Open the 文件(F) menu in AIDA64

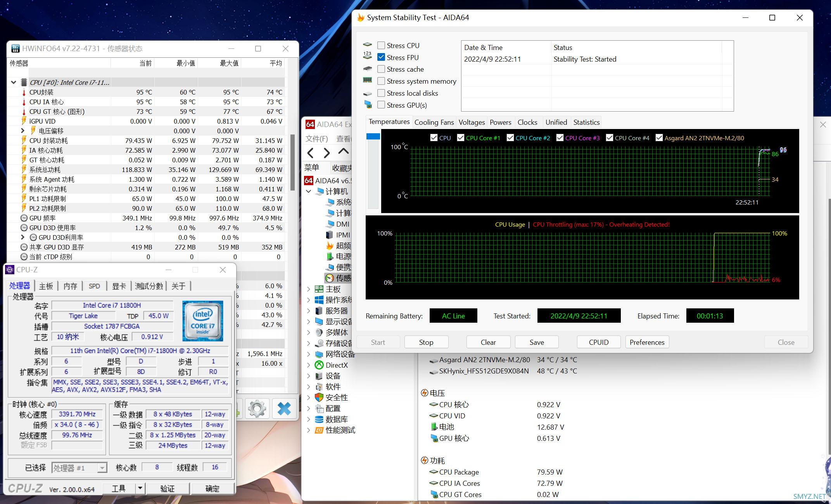click(316, 139)
